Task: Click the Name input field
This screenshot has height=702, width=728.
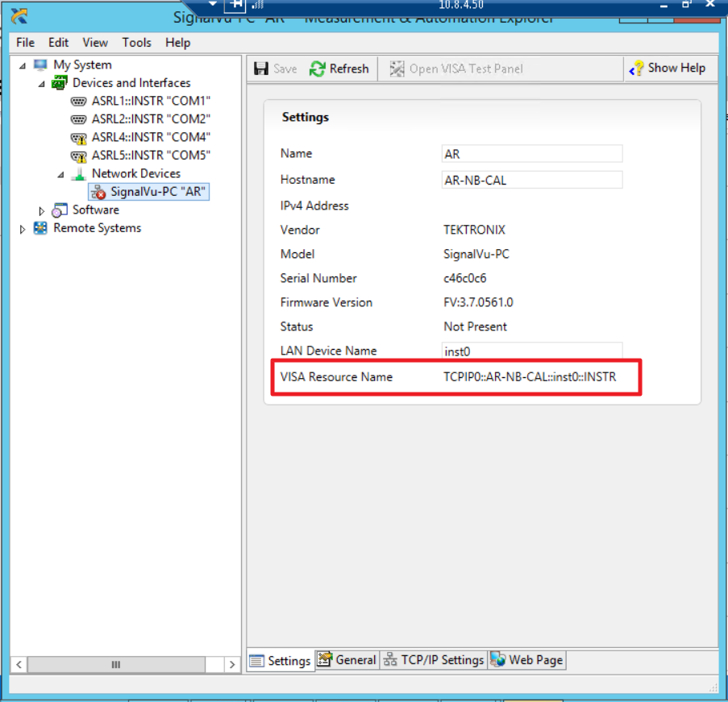Action: click(x=532, y=154)
